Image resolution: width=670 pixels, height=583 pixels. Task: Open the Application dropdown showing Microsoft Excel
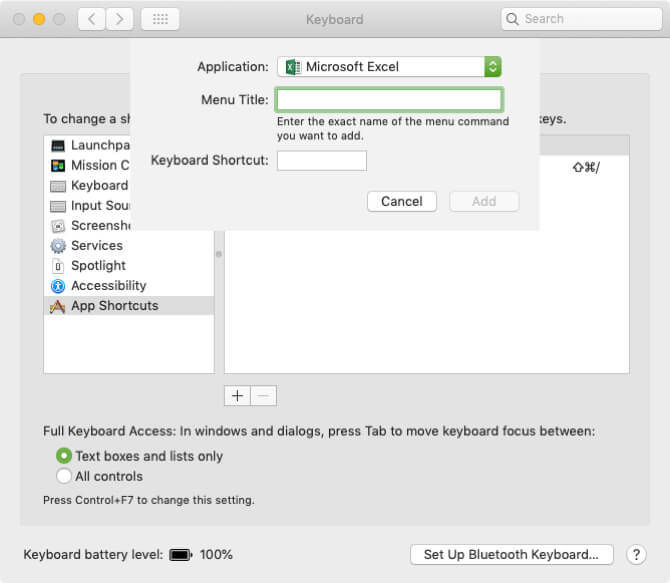pos(389,67)
